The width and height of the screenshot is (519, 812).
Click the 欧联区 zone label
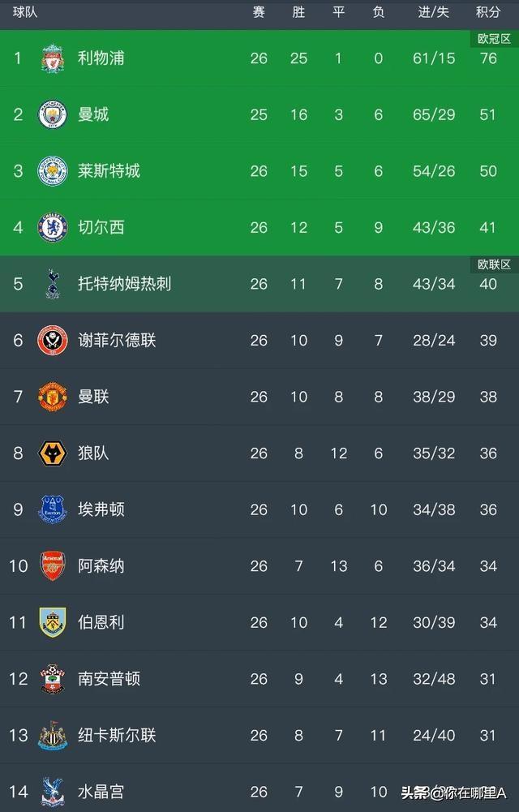coord(494,264)
